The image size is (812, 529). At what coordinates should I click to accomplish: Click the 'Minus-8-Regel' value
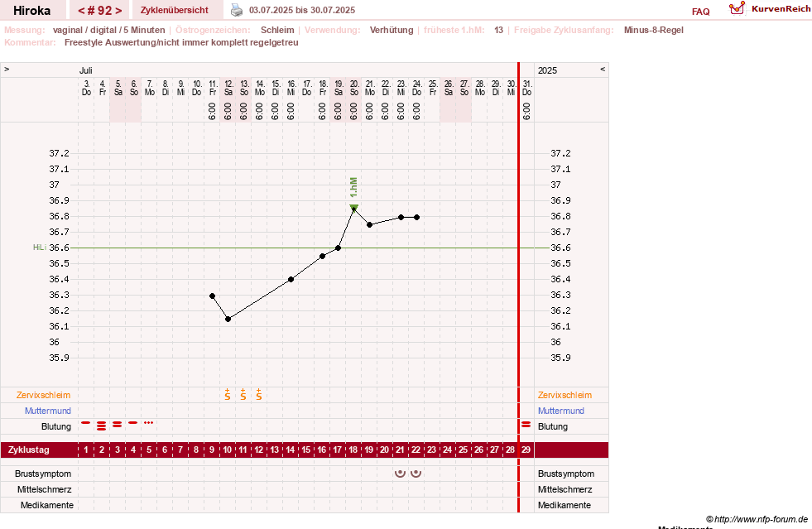click(654, 30)
